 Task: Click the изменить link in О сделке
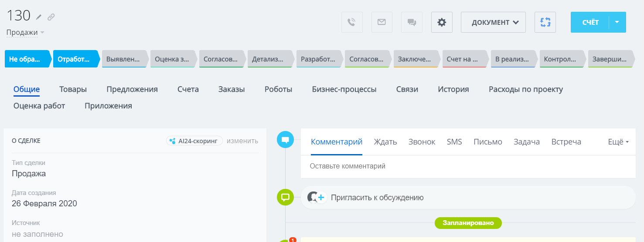pos(242,141)
